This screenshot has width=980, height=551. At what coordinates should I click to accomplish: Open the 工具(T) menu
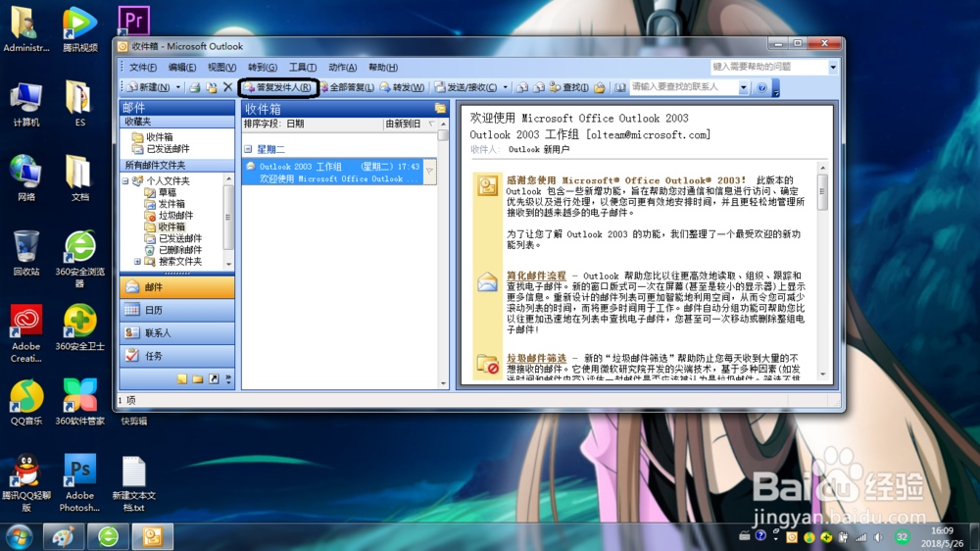(x=303, y=67)
